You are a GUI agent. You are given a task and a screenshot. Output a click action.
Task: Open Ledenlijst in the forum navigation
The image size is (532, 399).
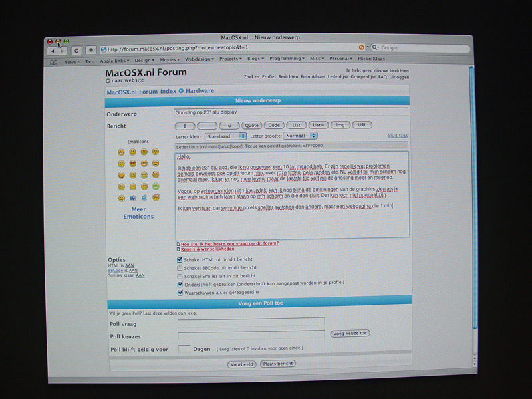[339, 76]
